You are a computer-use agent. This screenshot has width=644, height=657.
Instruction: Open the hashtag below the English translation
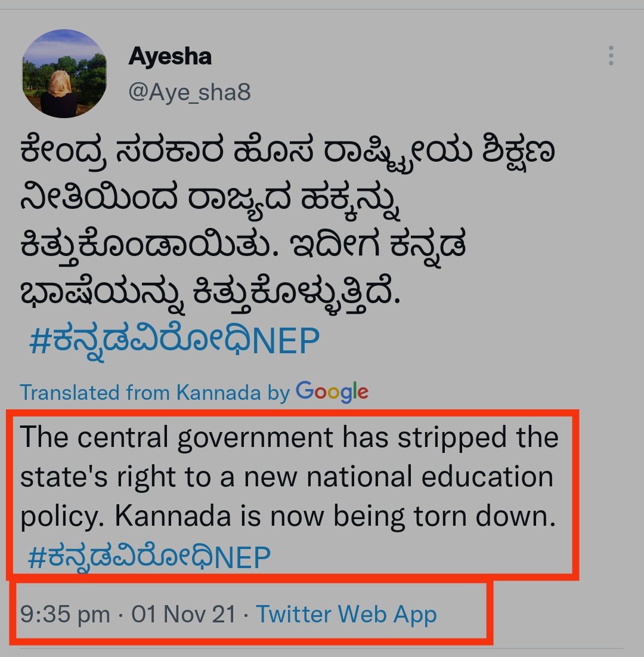[149, 558]
